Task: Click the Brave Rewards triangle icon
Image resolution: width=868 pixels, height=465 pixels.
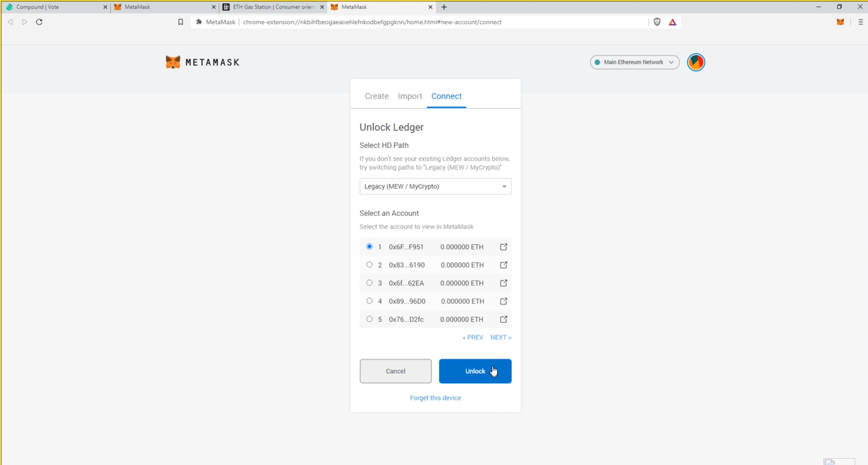Action: click(x=672, y=22)
